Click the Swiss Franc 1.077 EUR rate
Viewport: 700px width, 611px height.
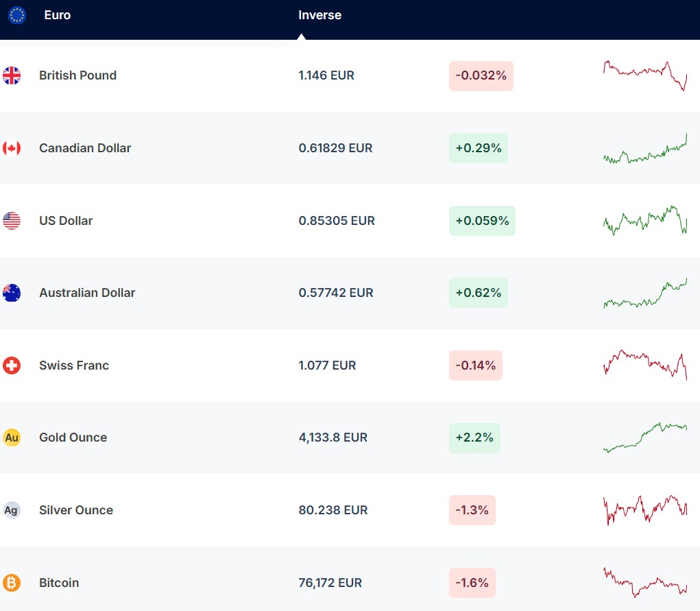[x=327, y=366]
